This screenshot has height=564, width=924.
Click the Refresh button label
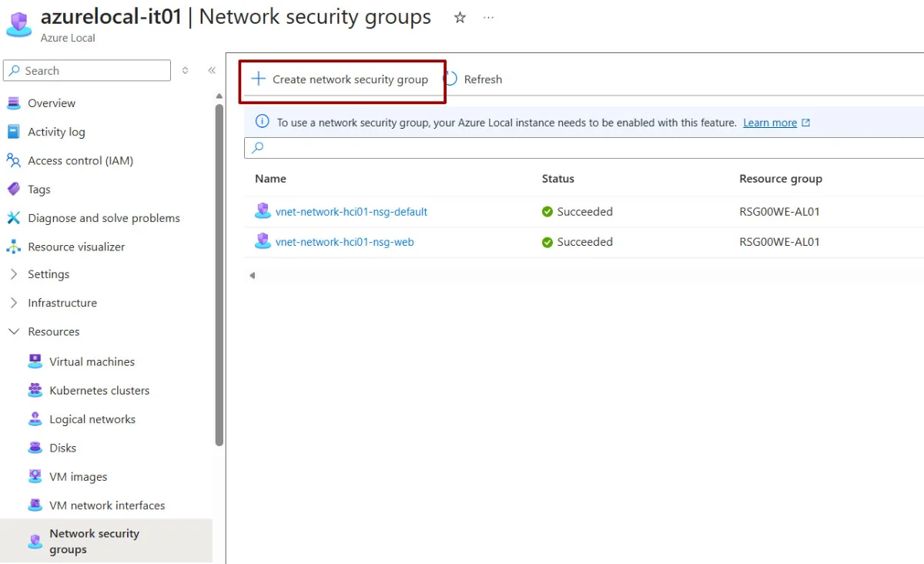click(x=483, y=79)
